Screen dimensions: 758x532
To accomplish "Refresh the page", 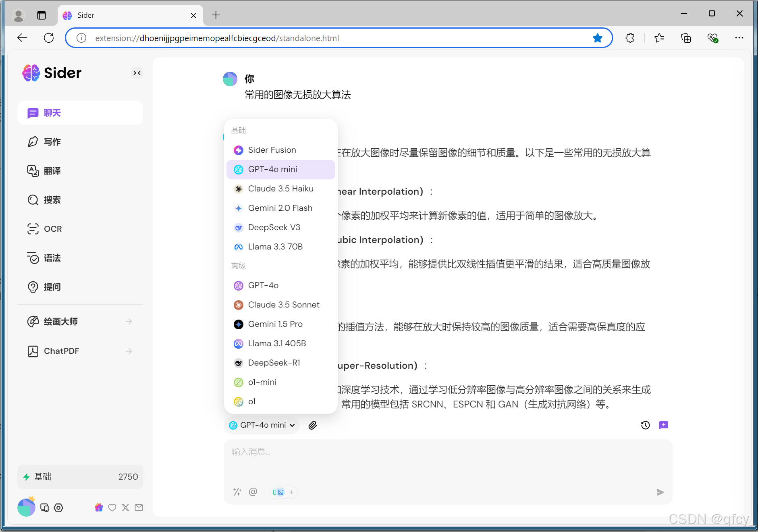I will (x=49, y=38).
